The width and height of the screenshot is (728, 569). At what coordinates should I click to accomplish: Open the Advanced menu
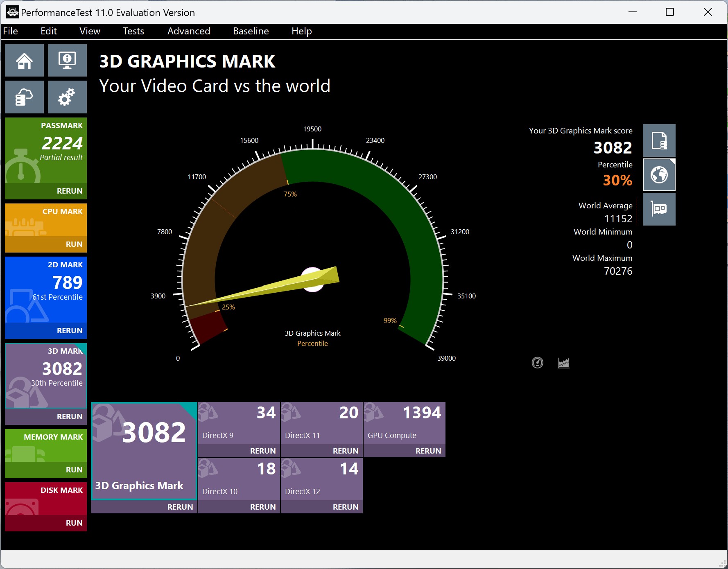[189, 31]
